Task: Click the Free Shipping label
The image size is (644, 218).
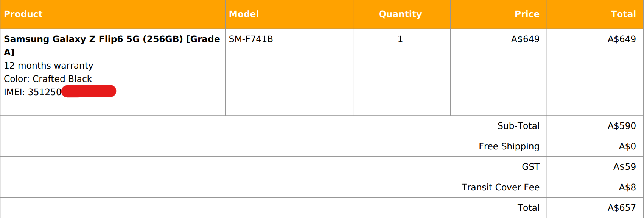Action: point(509,146)
